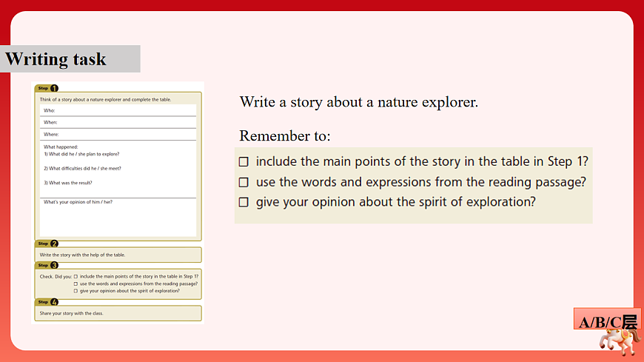Viewport: 644px width, 362px height.
Task: Click 'Share your story with the class' box
Action: [118, 313]
